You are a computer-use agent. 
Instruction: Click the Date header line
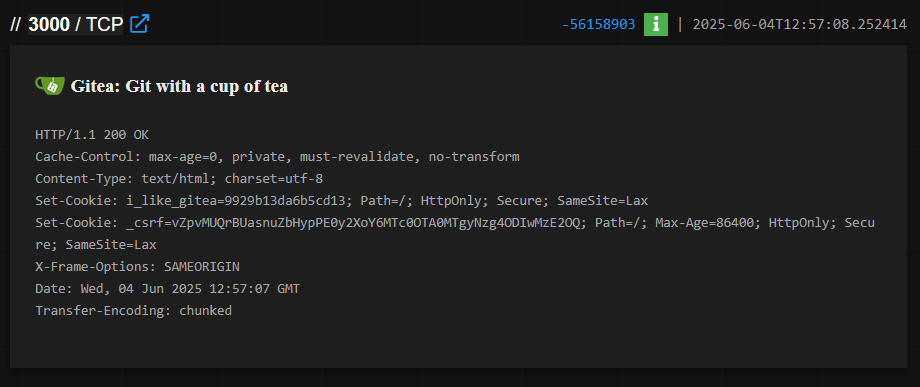click(167, 289)
